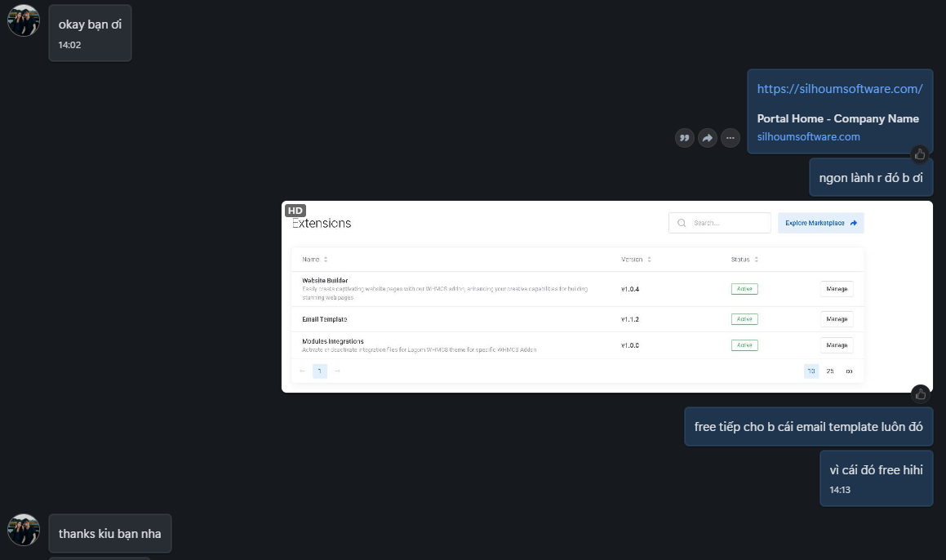
Task: Click the thumbs-up icon on the Extensions screenshot
Action: [x=920, y=394]
